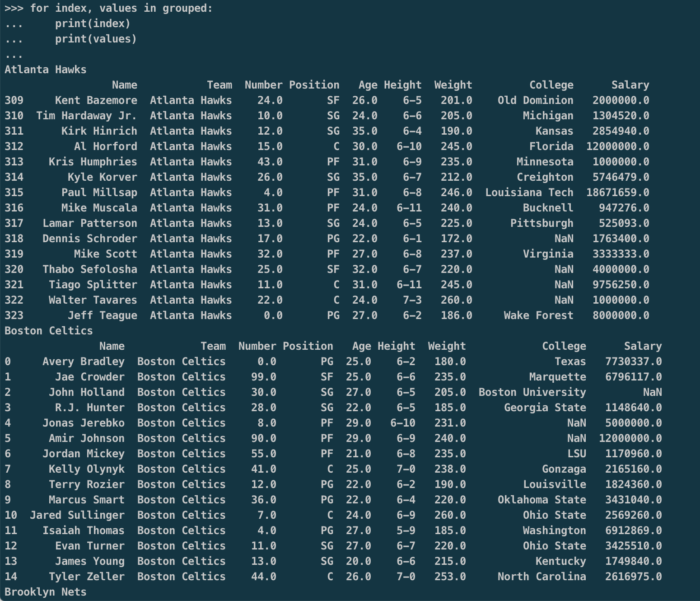700x601 pixels.
Task: Click the college 'Georgia State'
Action: pyautogui.click(x=545, y=408)
